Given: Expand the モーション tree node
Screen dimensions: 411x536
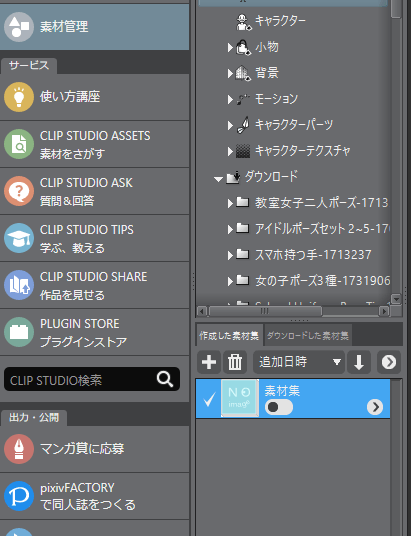Looking at the screenshot, I should click(x=230, y=99).
